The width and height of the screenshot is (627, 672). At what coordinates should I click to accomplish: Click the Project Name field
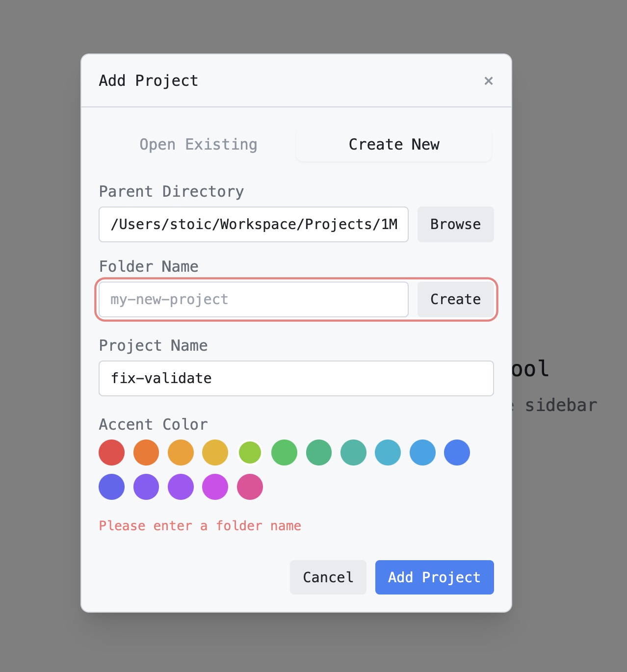click(296, 378)
